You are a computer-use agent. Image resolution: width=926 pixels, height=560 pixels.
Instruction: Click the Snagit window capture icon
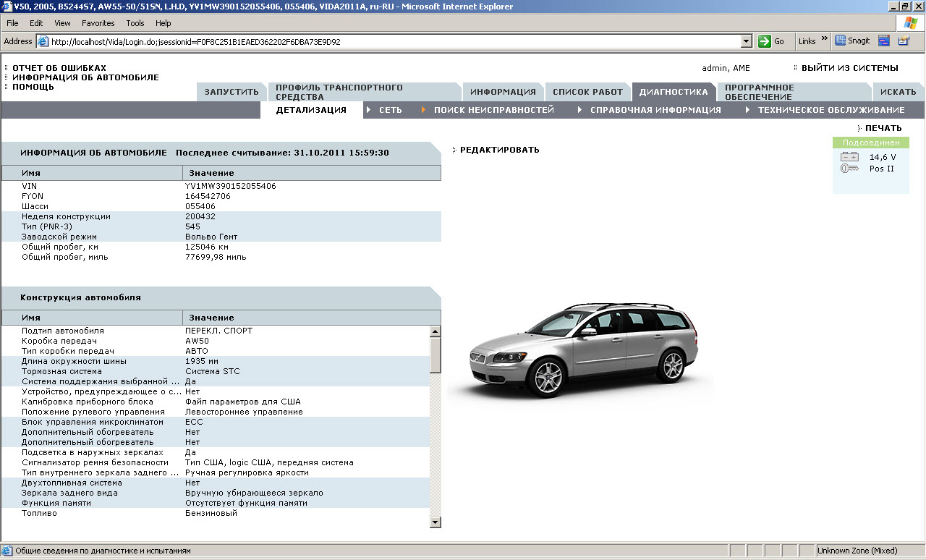pyautogui.click(x=883, y=41)
